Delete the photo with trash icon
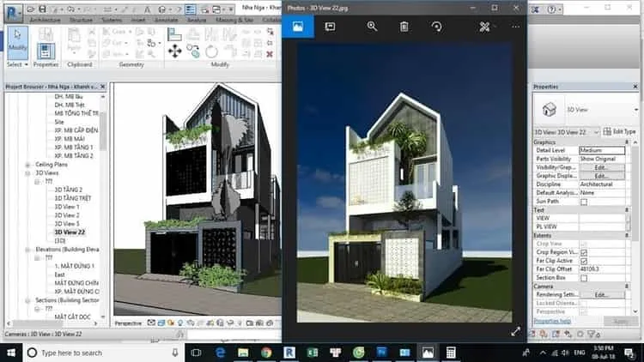Viewport: 644px width, 362px height. pos(404,27)
